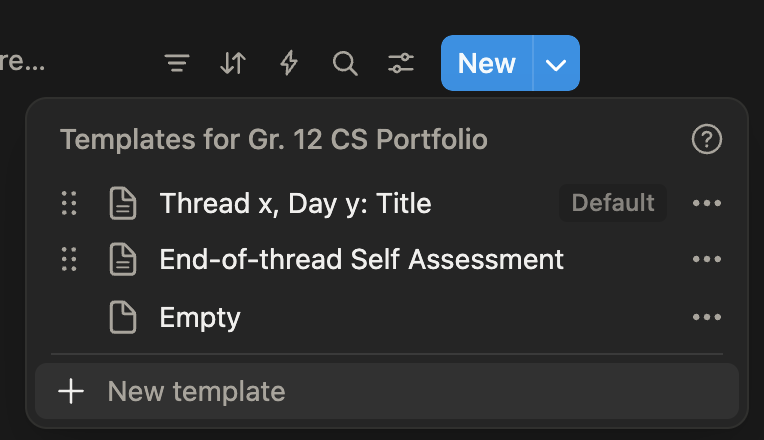Click the help question mark icon

click(x=706, y=139)
